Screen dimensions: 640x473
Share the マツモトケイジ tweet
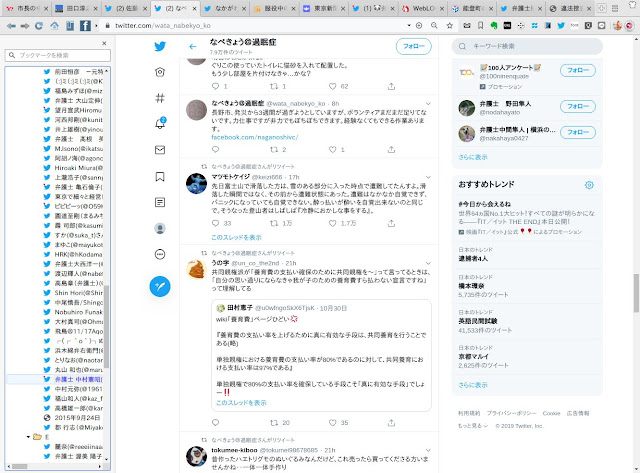pyautogui.click(x=391, y=223)
